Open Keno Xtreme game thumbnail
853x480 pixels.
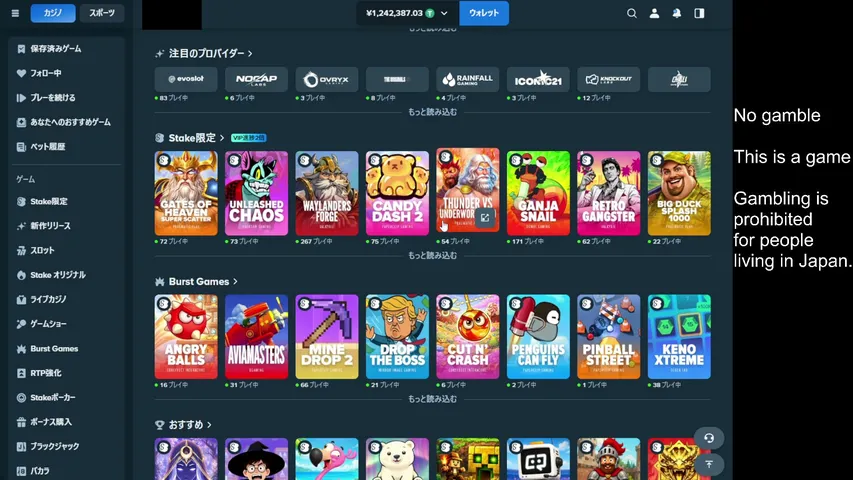(x=679, y=337)
